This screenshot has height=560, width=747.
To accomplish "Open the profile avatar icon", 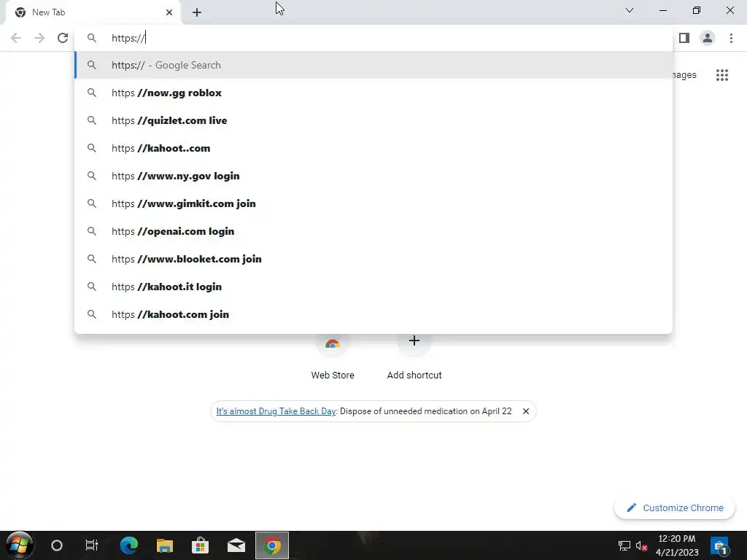I will point(708,38).
